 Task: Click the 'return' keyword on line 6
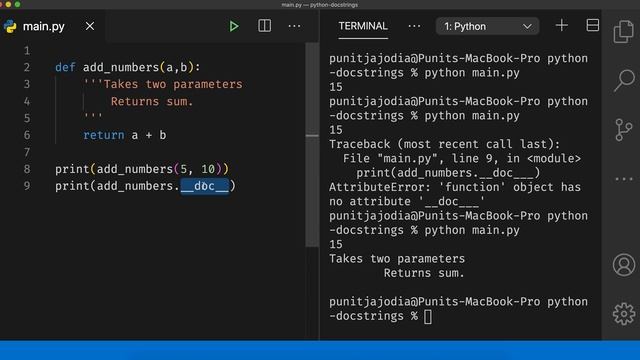[104, 135]
